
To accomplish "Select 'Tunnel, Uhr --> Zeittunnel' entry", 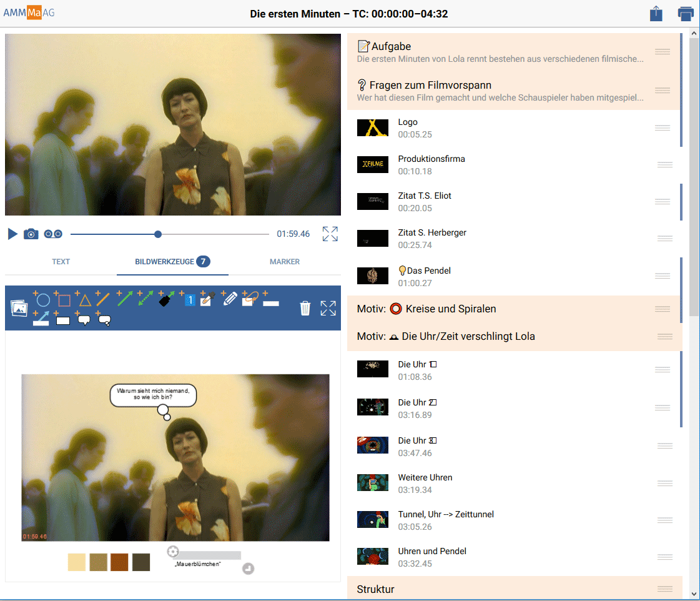I will (x=513, y=520).
